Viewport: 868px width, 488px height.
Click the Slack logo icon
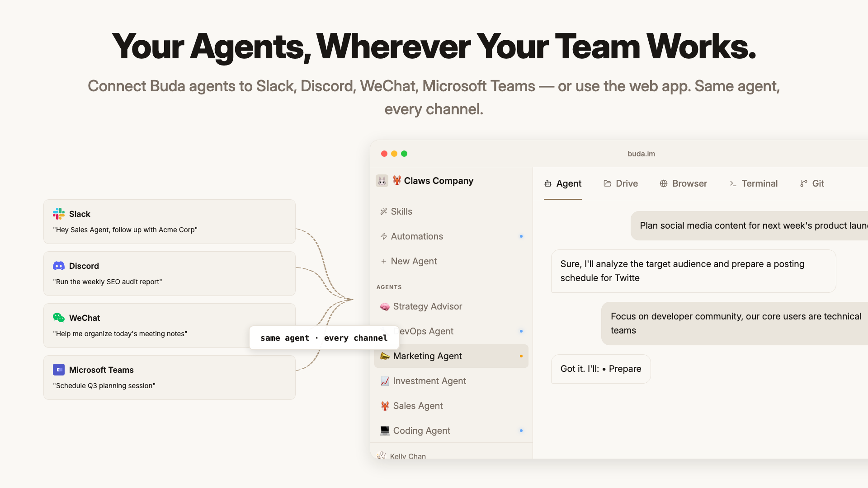[59, 214]
